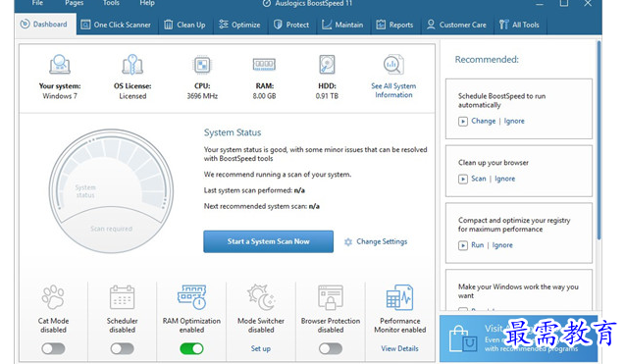Click the system information magnifier icon
625x364 pixels.
[393, 65]
